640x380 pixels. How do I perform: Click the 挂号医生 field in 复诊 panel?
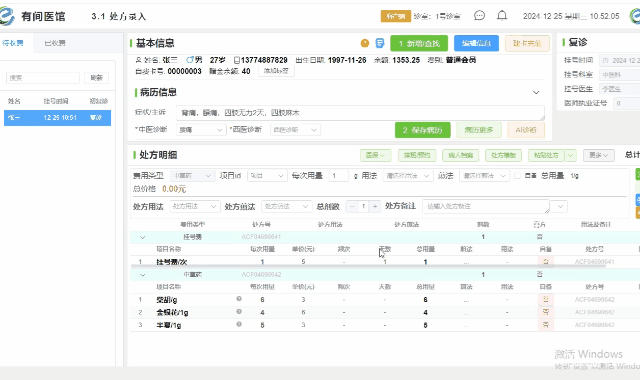click(620, 89)
